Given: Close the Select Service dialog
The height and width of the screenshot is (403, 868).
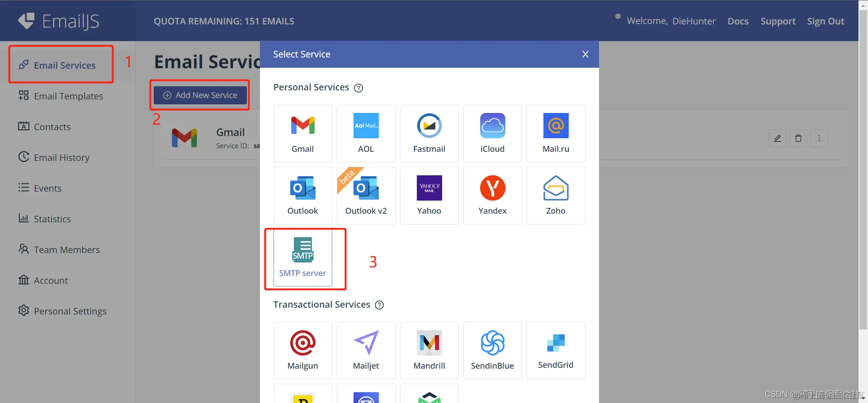Looking at the screenshot, I should point(585,54).
